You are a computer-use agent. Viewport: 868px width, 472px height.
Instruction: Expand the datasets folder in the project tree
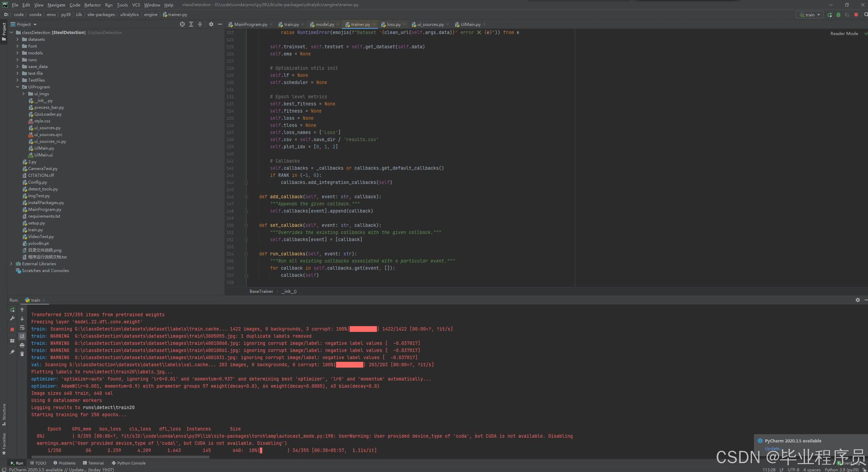pos(17,39)
